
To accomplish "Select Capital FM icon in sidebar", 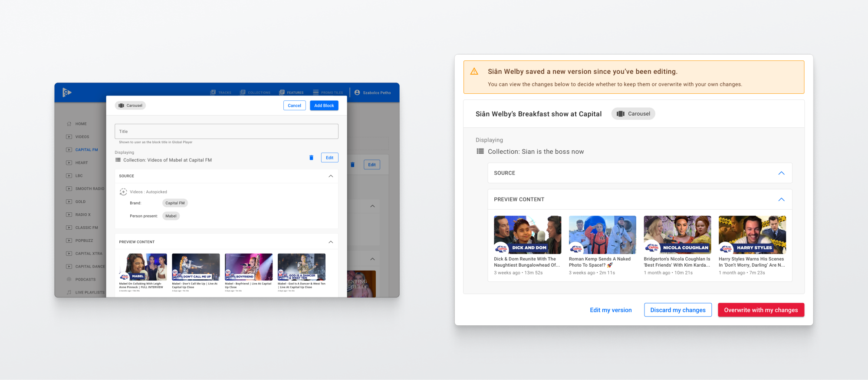I will pos(69,150).
